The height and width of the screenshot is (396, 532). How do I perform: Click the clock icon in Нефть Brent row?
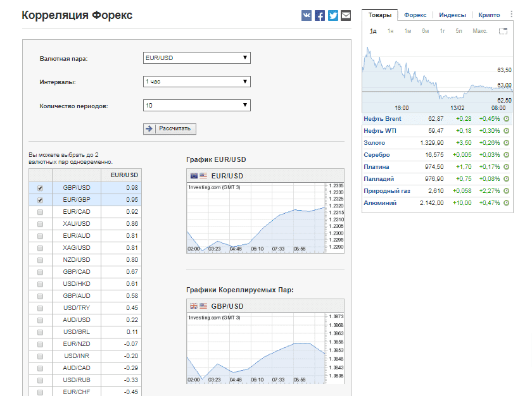pos(506,119)
